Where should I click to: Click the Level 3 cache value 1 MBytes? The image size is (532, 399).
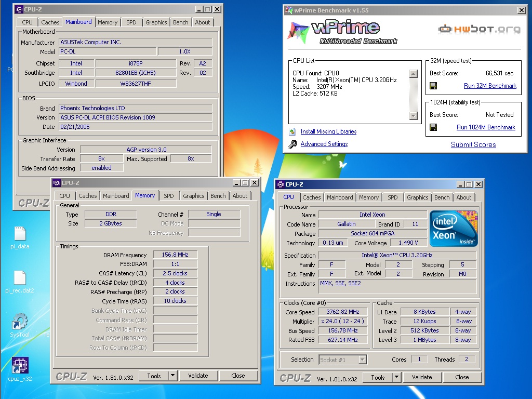coord(424,340)
